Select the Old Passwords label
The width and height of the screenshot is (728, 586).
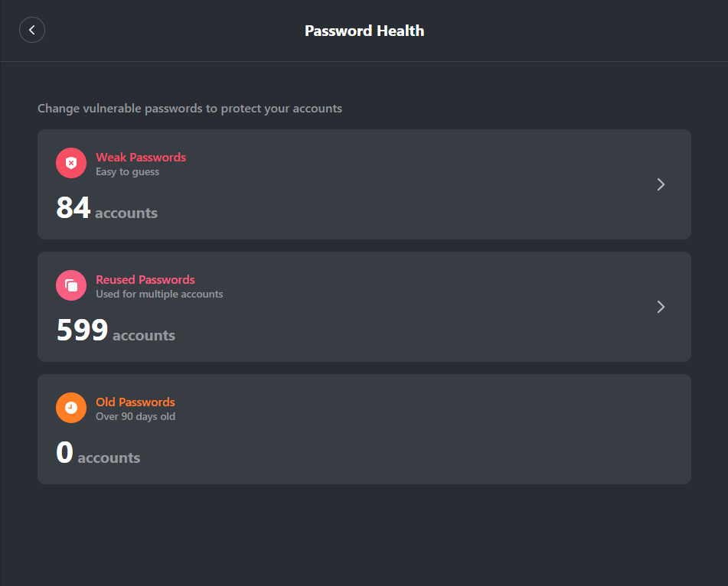point(135,402)
